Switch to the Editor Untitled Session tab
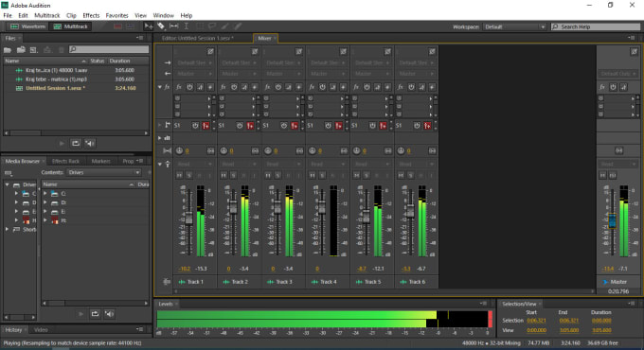Image resolution: width=644 pixels, height=350 pixels. click(197, 38)
